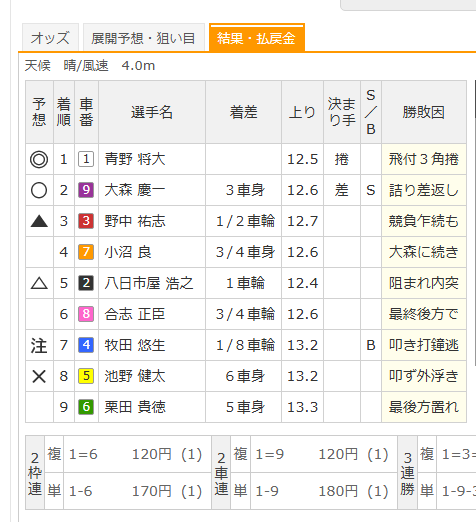This screenshot has width=476, height=522.
Task: Click white number 1 car badge
Action: [86, 159]
